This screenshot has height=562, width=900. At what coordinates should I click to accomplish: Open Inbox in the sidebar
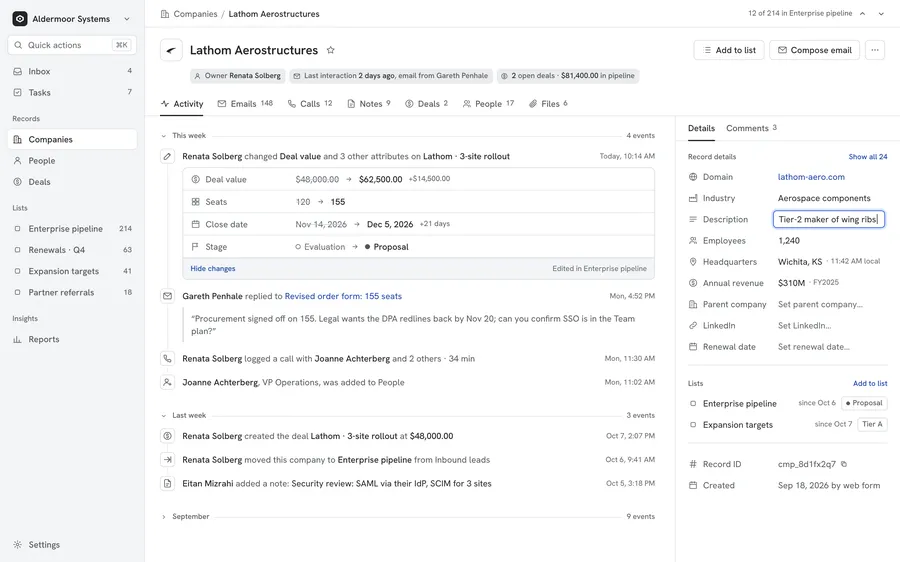click(72, 71)
